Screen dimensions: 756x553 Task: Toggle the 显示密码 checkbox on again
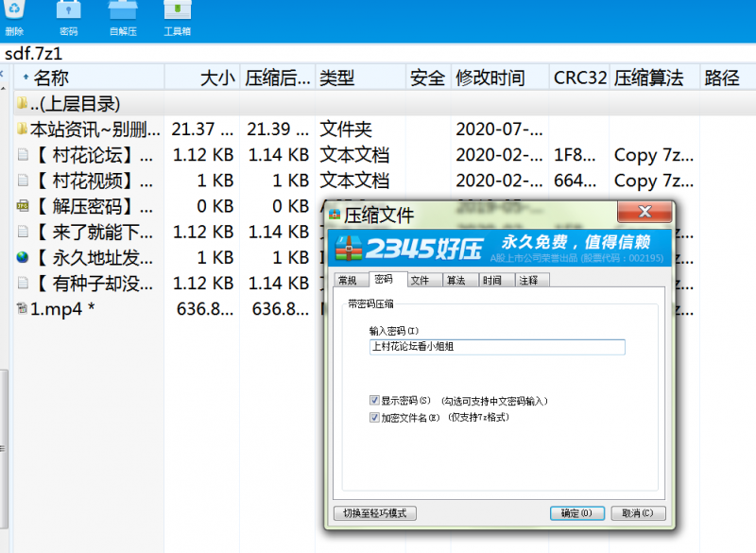375,399
